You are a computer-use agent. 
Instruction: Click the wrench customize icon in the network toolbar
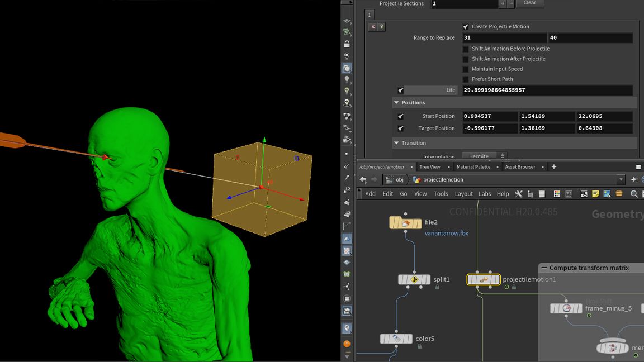[519, 194]
